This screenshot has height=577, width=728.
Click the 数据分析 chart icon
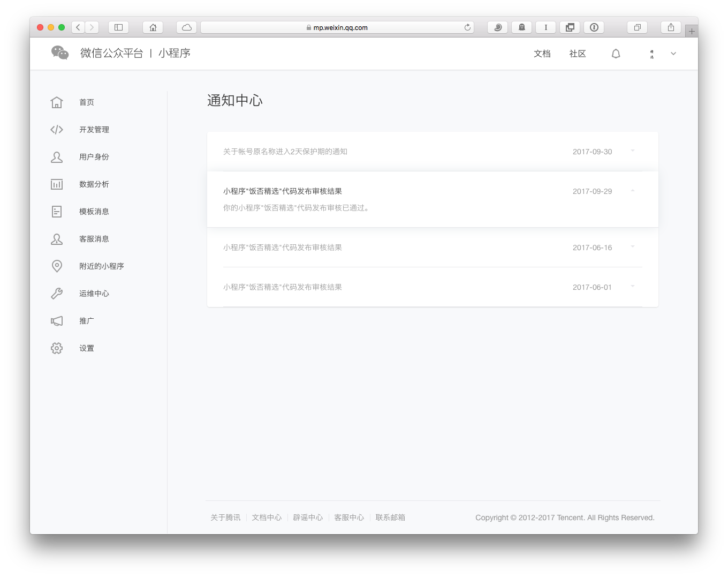click(57, 184)
